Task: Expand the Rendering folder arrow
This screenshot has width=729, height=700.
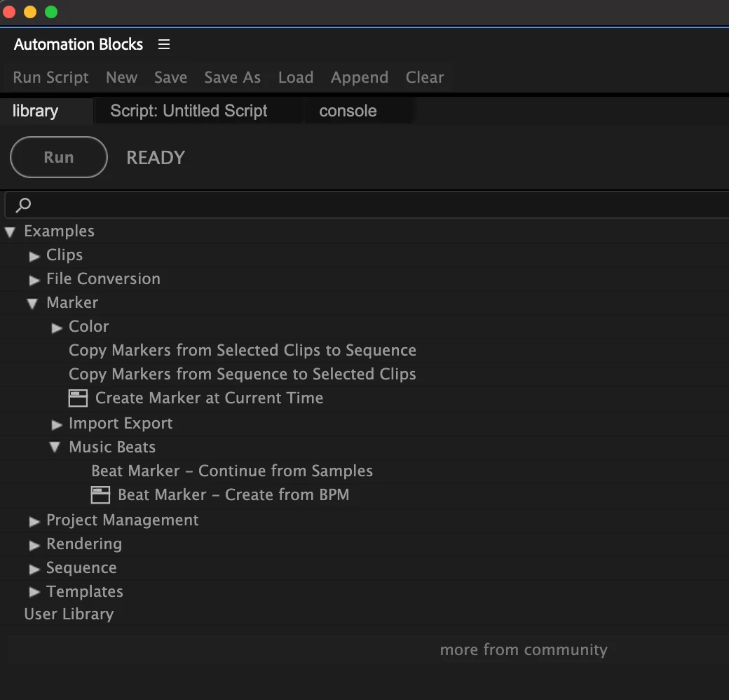Action: (34, 545)
